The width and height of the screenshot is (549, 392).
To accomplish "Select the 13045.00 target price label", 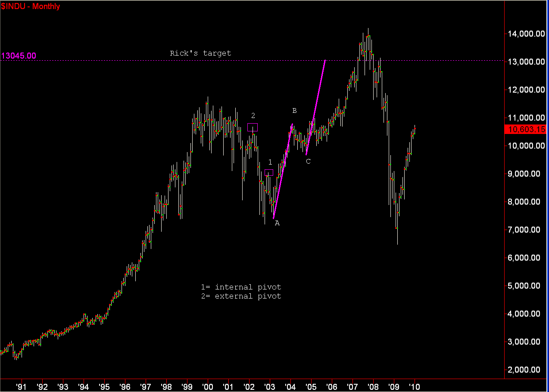I will point(19,56).
